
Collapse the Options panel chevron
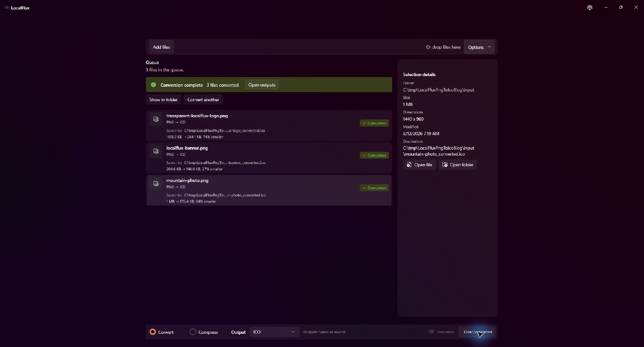[489, 47]
